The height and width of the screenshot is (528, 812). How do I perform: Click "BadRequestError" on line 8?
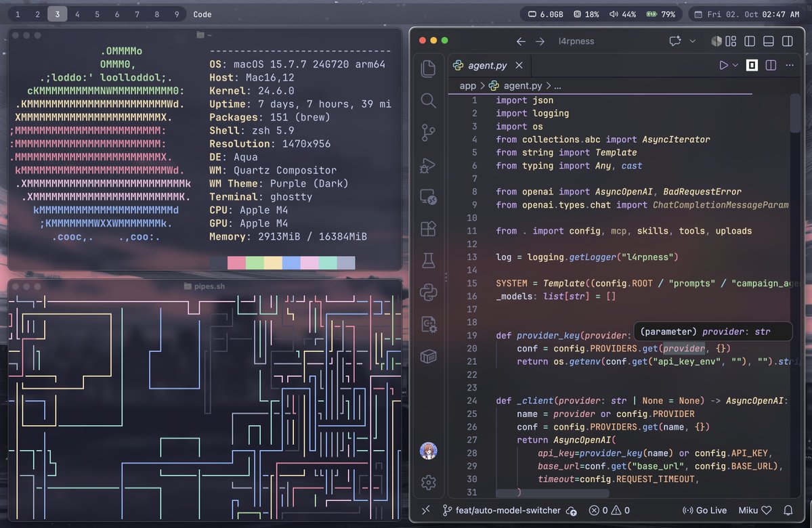pos(702,192)
